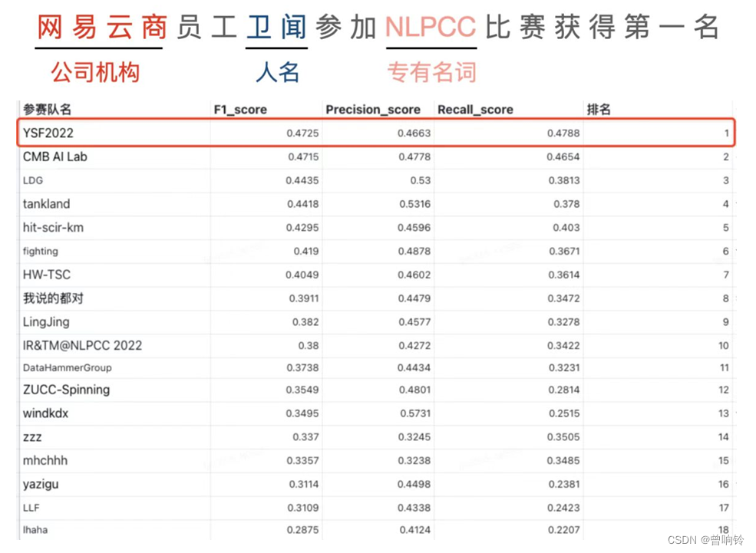Viewport: 756px width, 553px height.
Task: Click the 人名 label
Action: point(277,72)
